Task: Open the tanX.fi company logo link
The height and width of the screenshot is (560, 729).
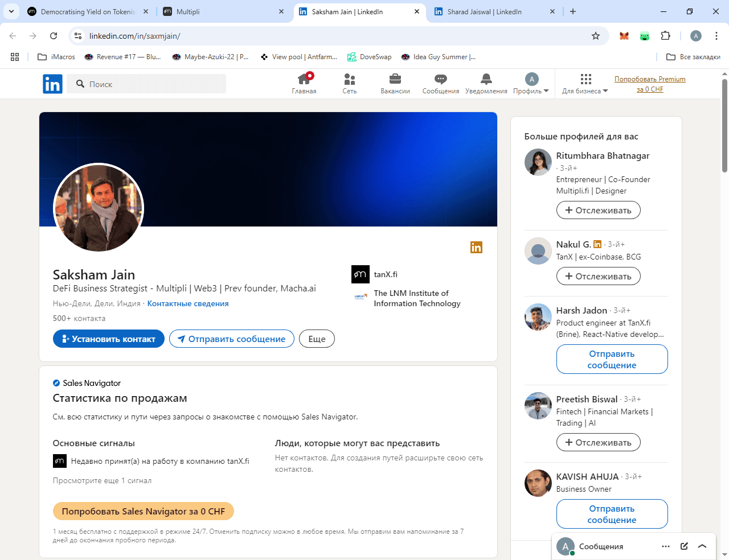Action: [x=360, y=274]
